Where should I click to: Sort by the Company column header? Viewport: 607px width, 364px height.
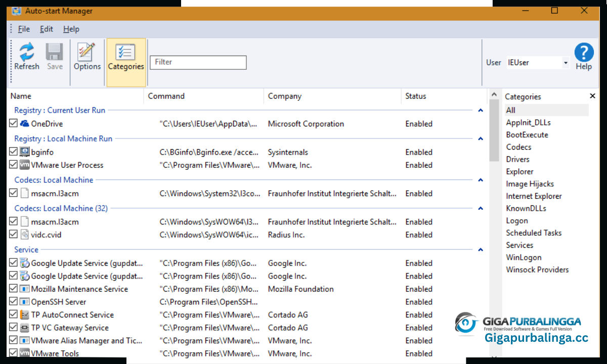pos(333,96)
